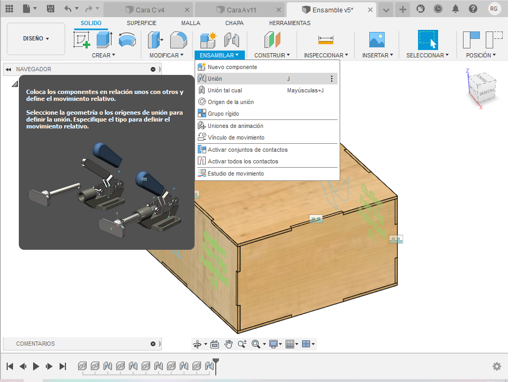Image resolution: width=514 pixels, height=382 pixels.
Task: Choose Unión from Ensamblar menu
Action: 267,79
